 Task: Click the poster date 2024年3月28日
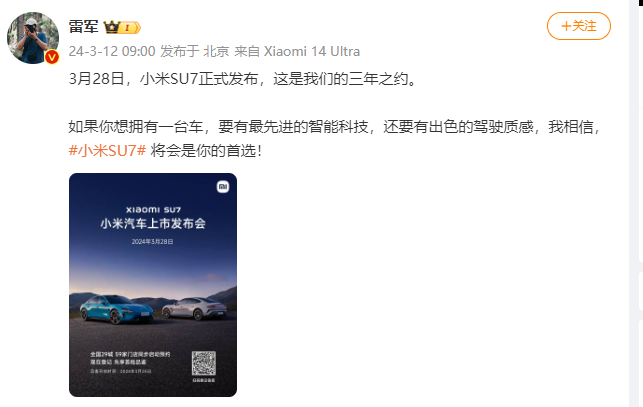(153, 242)
